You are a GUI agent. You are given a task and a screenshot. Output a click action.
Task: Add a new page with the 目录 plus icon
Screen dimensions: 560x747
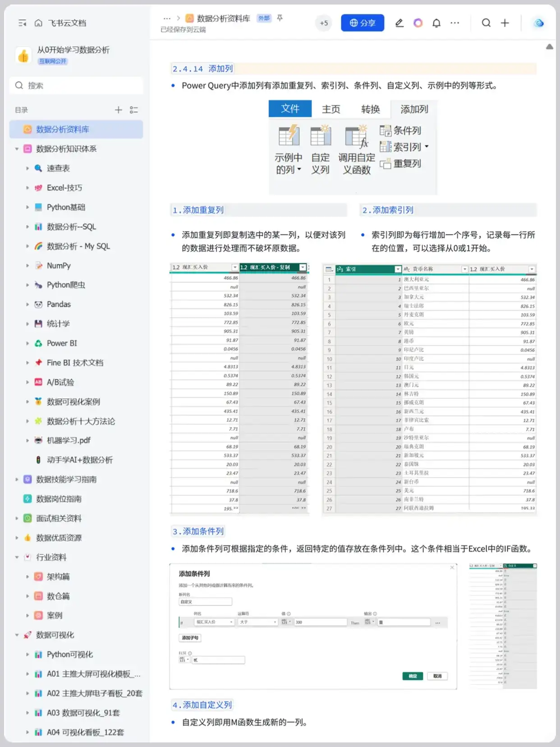(x=118, y=110)
